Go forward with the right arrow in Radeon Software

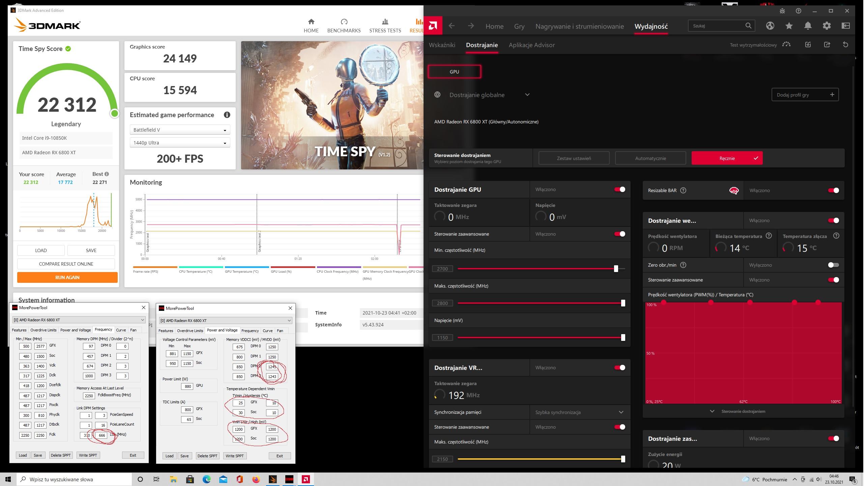[x=471, y=26]
